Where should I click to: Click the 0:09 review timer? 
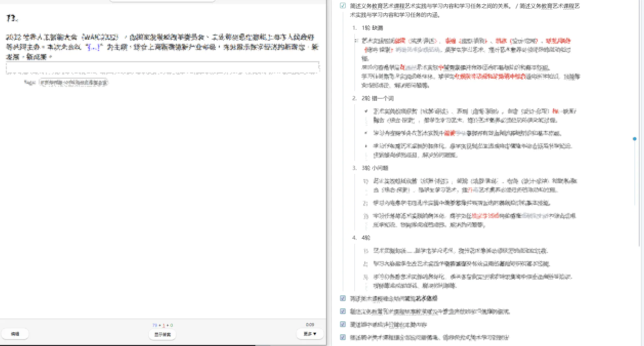pyautogui.click(x=310, y=324)
